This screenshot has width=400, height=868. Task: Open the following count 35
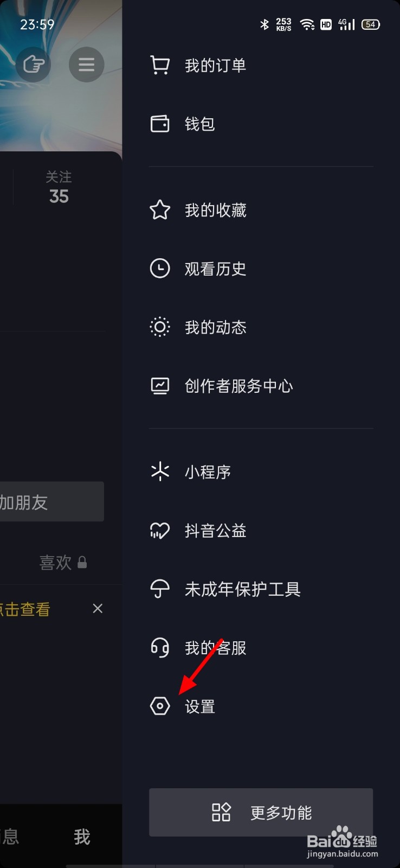(59, 188)
